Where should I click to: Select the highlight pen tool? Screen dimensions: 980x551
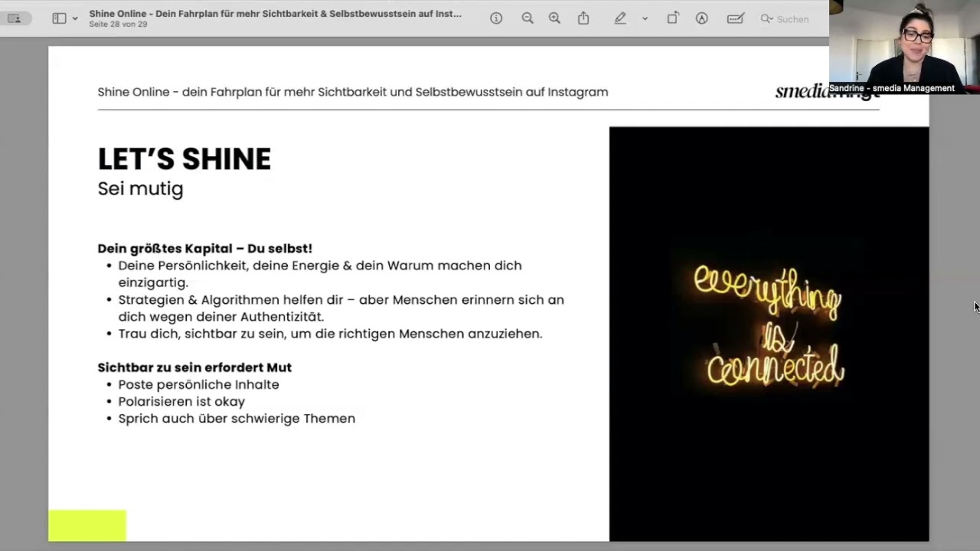point(620,18)
